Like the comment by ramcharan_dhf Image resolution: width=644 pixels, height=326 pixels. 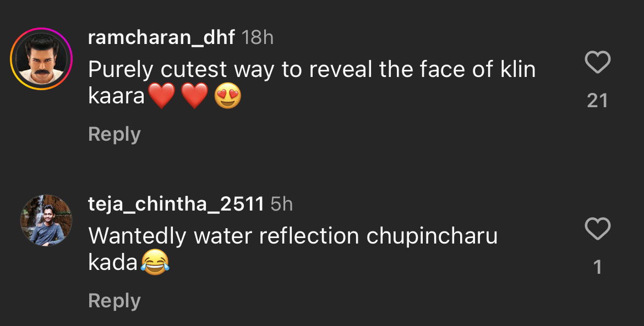click(597, 62)
